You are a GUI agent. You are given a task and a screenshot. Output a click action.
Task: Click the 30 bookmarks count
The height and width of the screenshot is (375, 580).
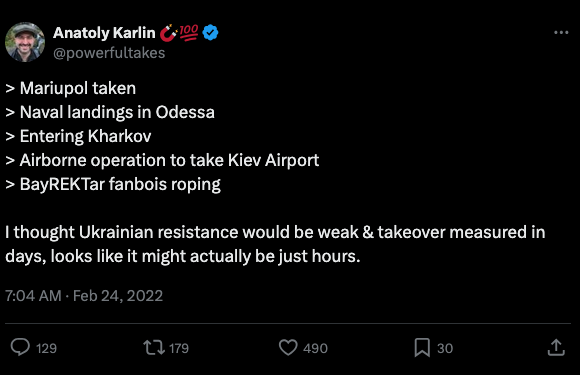[x=445, y=348]
